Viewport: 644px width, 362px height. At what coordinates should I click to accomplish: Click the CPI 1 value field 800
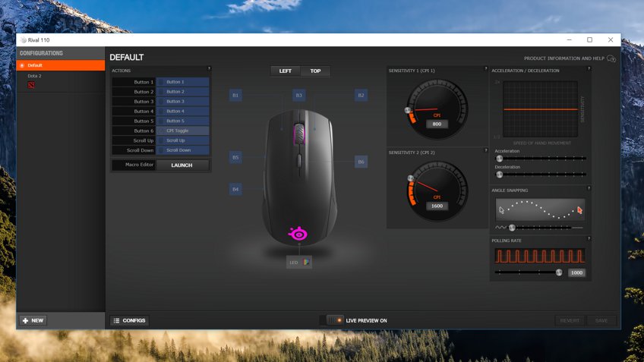pos(437,124)
